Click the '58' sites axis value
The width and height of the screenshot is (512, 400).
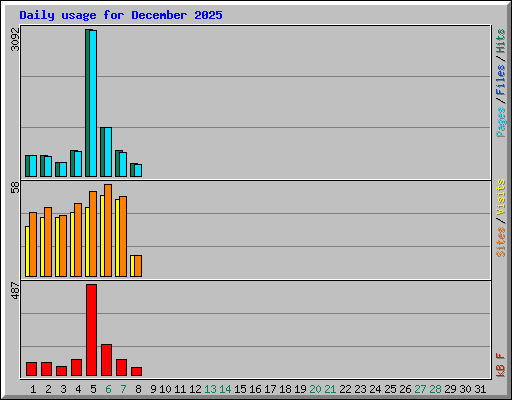[15, 188]
